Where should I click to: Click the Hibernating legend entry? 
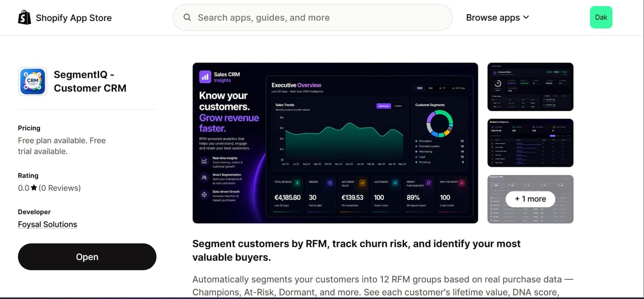[x=440, y=152]
